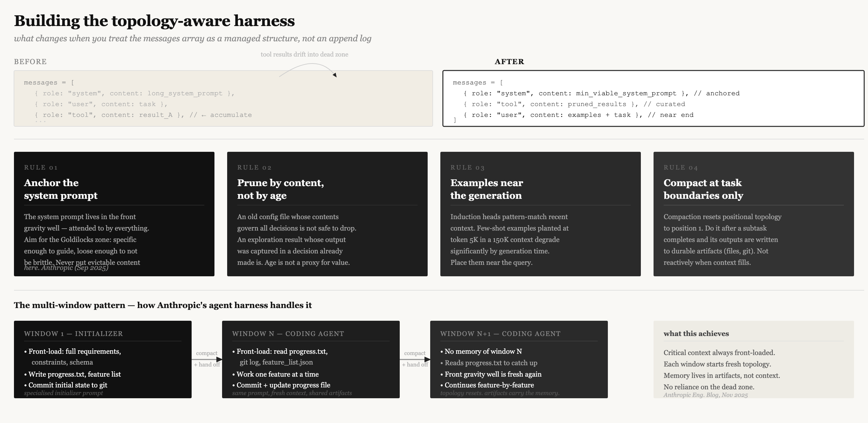Click the Window N — Coding Agent heading

tap(288, 334)
